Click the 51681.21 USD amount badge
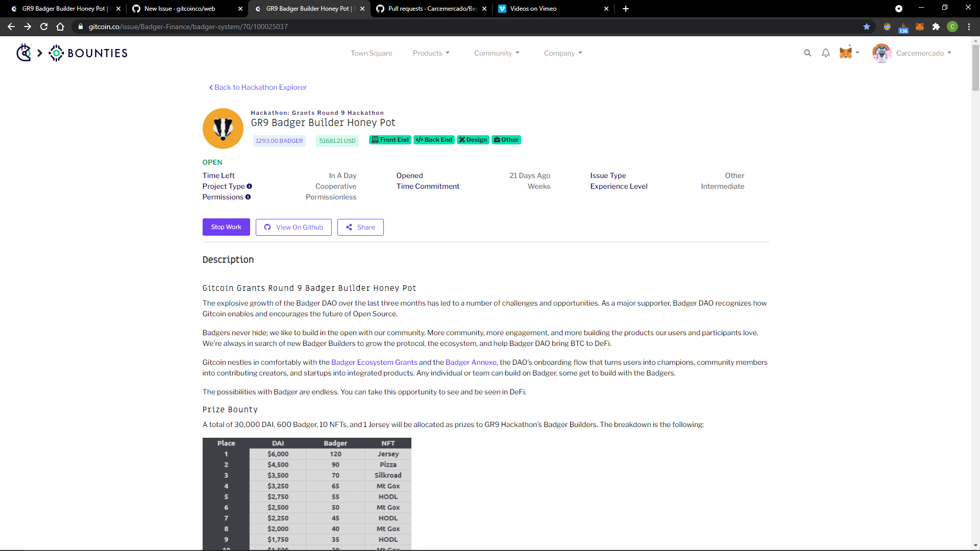The image size is (980, 551). point(337,141)
